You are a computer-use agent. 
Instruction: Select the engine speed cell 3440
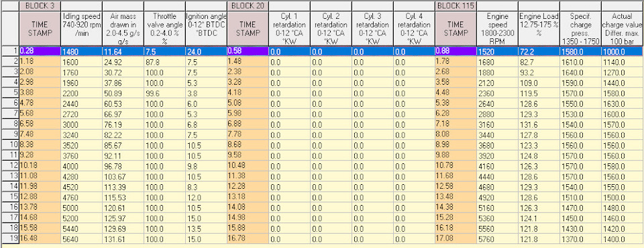click(497, 134)
